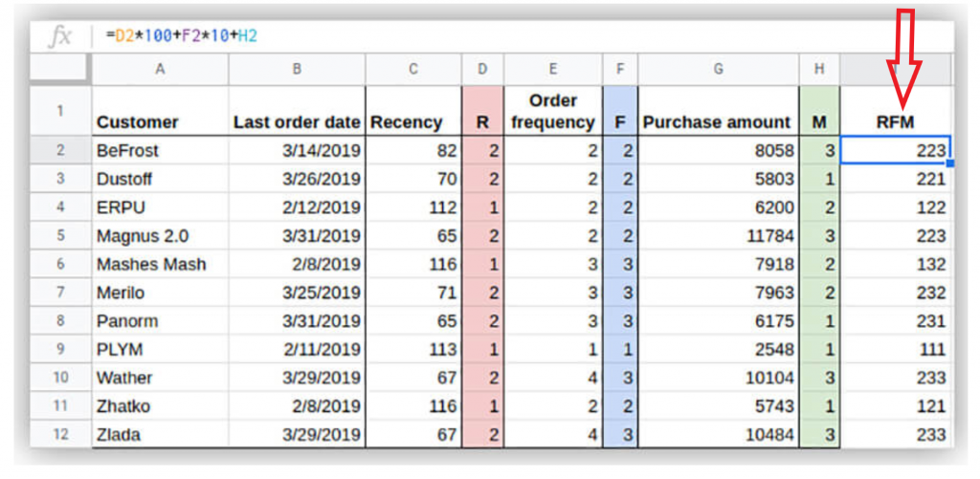Click the Magnus 2.0 customer cell
Viewport: 980px width, 479px height.
(159, 235)
